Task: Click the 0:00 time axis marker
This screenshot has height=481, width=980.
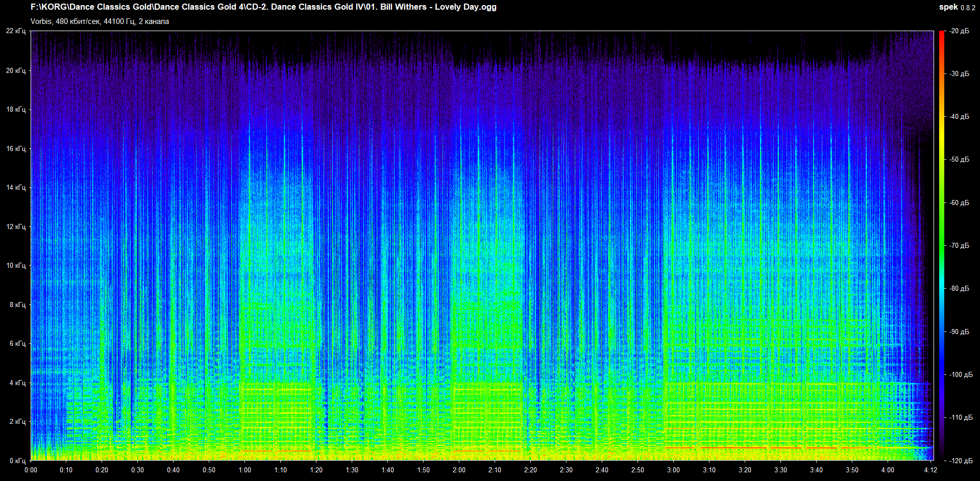Action: [31, 470]
